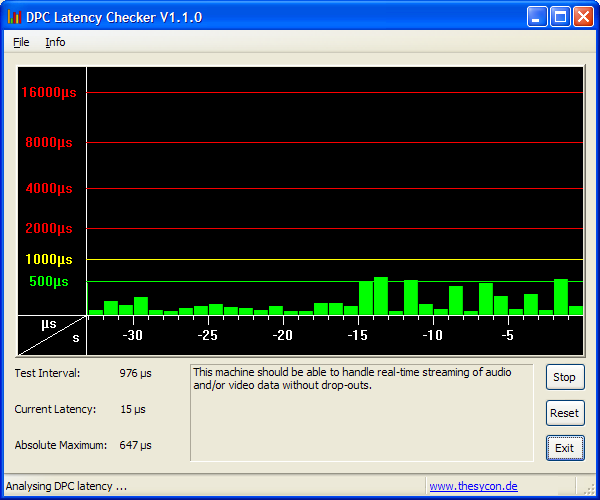600x500 pixels.
Task: Click the 2000µs axis label
Action: 49,228
